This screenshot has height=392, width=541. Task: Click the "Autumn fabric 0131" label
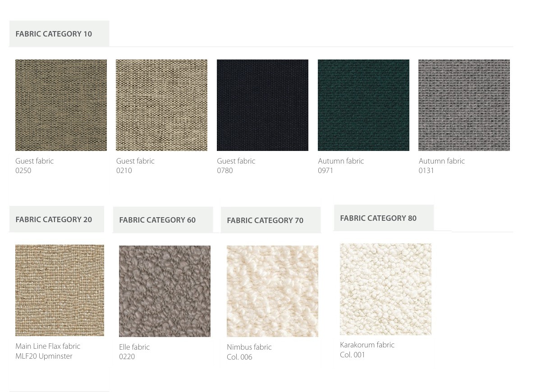coord(441,166)
